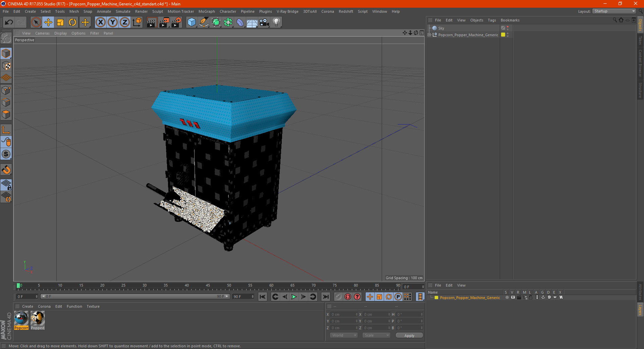This screenshot has width=644, height=349.
Task: Open material manager Texture menu
Action: [93, 306]
